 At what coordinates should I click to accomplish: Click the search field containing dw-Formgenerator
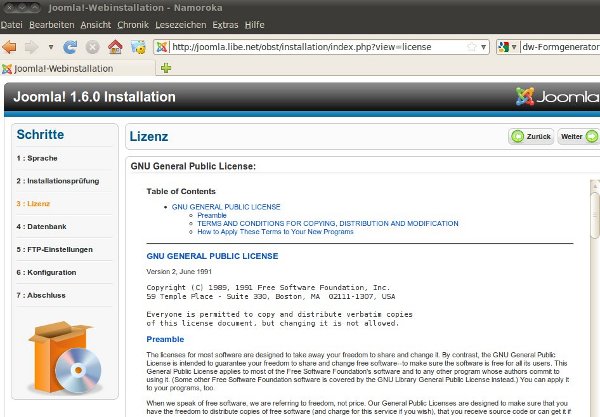pyautogui.click(x=560, y=47)
